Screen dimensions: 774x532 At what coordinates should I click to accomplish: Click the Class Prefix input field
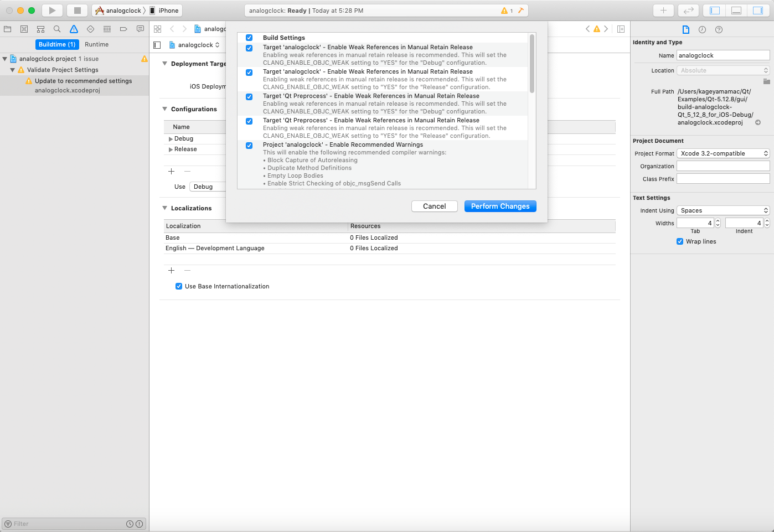tap(723, 179)
